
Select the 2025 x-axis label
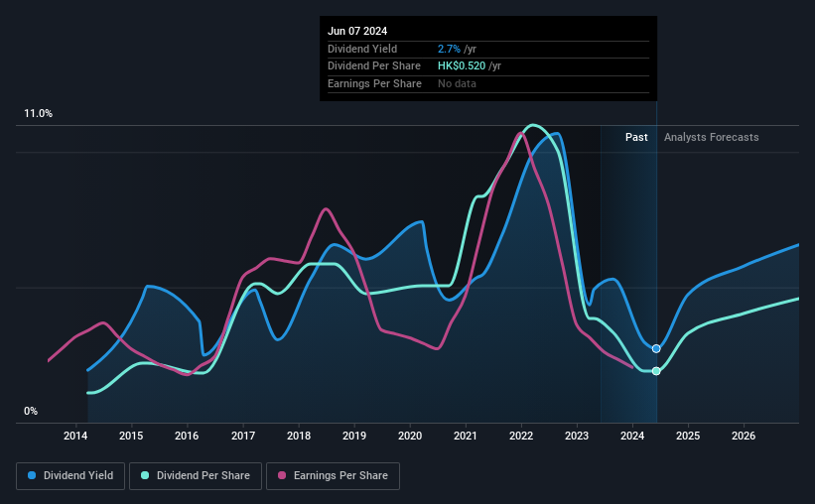tap(688, 436)
